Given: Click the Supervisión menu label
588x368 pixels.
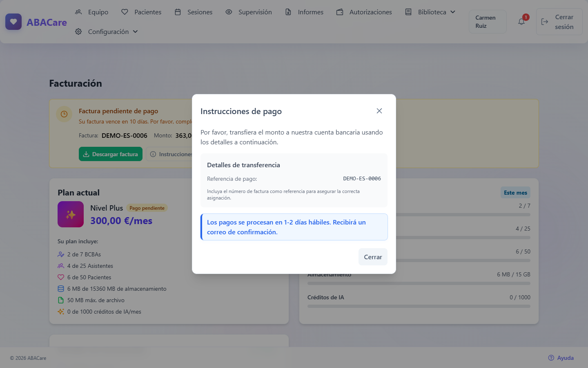Looking at the screenshot, I should click(x=255, y=12).
